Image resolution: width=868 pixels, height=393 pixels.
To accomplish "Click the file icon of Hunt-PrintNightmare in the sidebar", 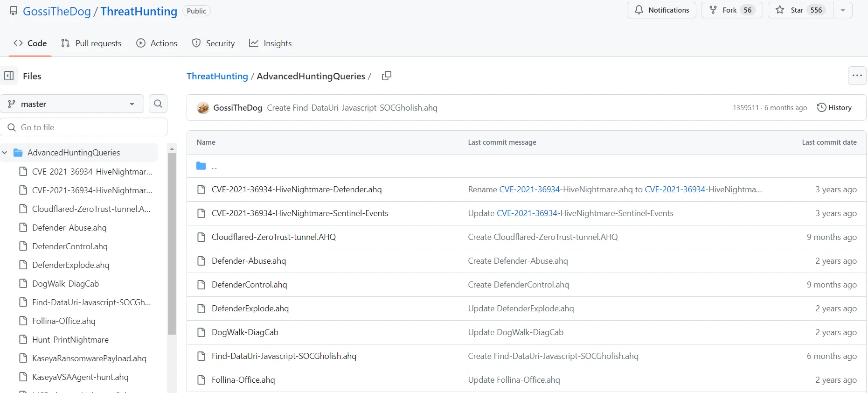I will pyautogui.click(x=23, y=340).
